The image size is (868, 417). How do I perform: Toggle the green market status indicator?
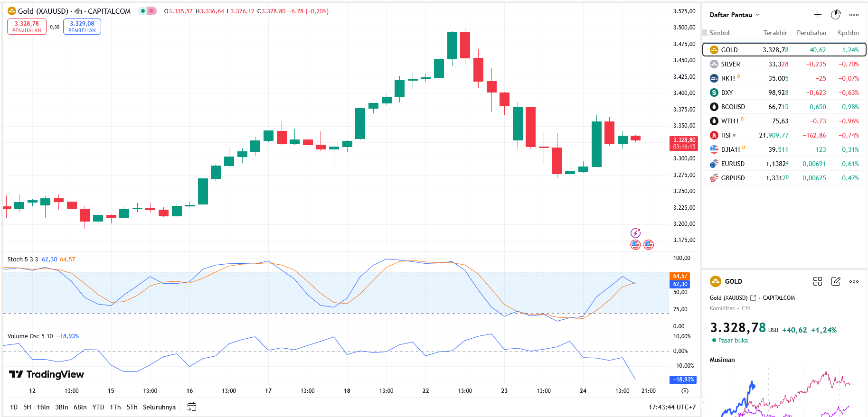click(x=142, y=11)
